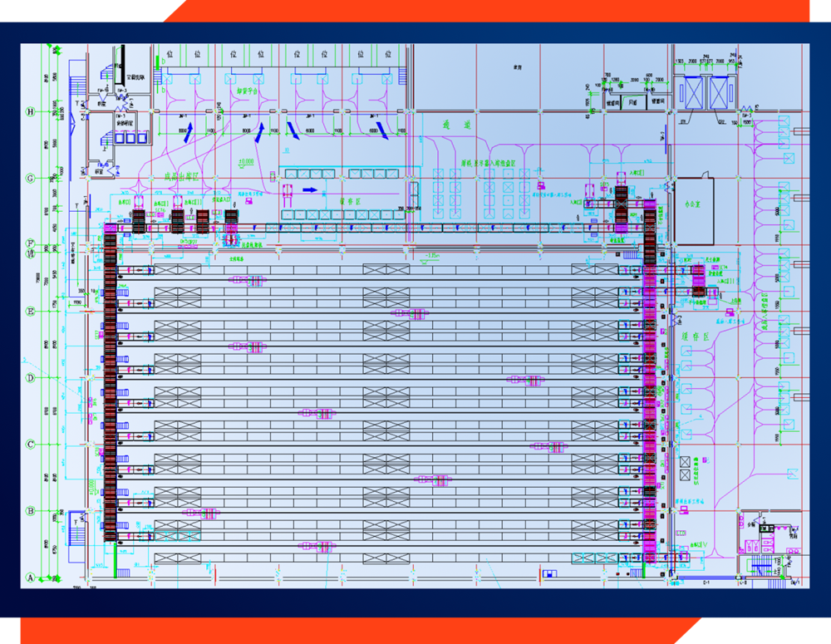The width and height of the screenshot is (831, 644).
Task: Select the right elevator shaft box
Action: pos(718,91)
